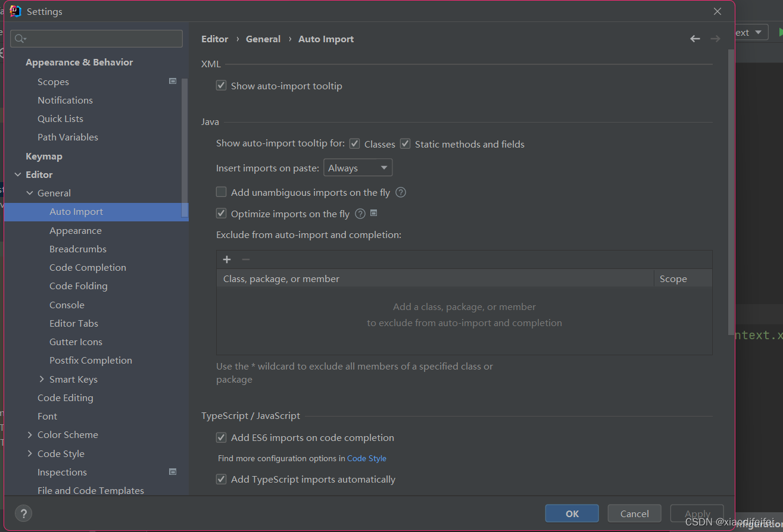Select Keymap settings page

[44, 156]
